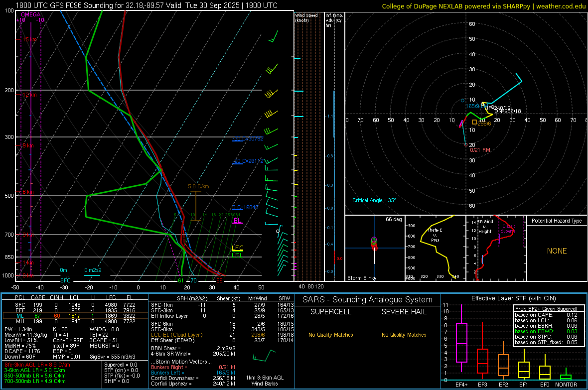Click the '0/21 RM' storm motion label

pos(480,150)
